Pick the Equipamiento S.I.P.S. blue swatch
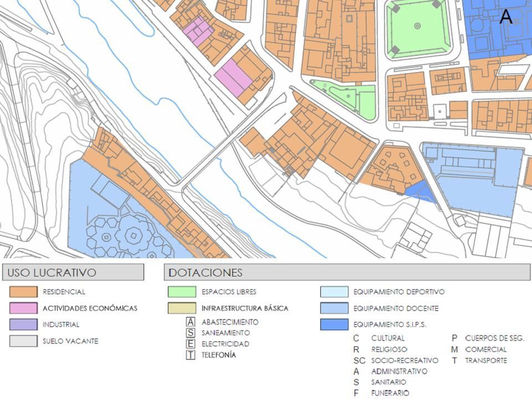Image resolution: width=532 pixels, height=399 pixels. 334,325
